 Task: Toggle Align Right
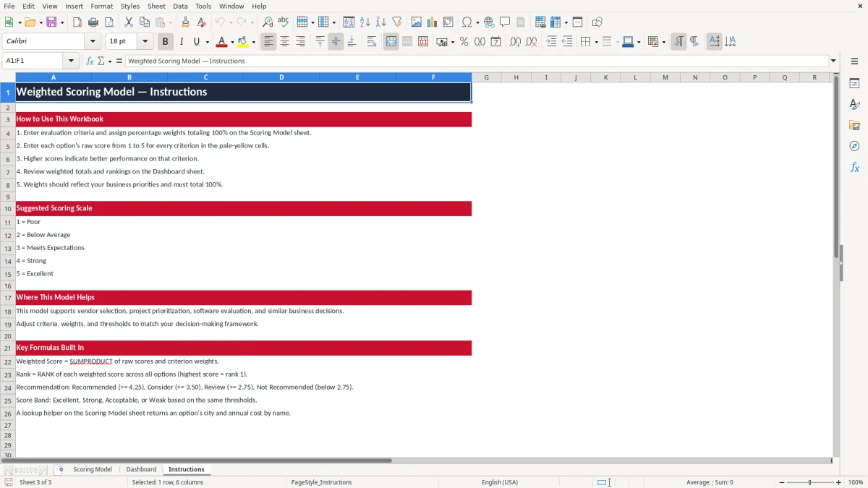(300, 42)
